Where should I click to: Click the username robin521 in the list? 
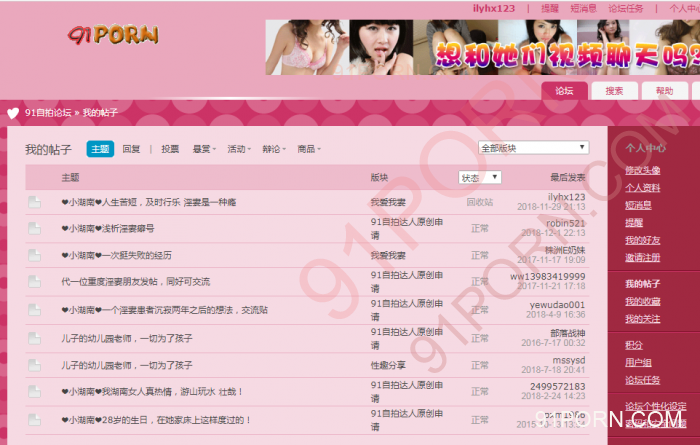tap(566, 223)
